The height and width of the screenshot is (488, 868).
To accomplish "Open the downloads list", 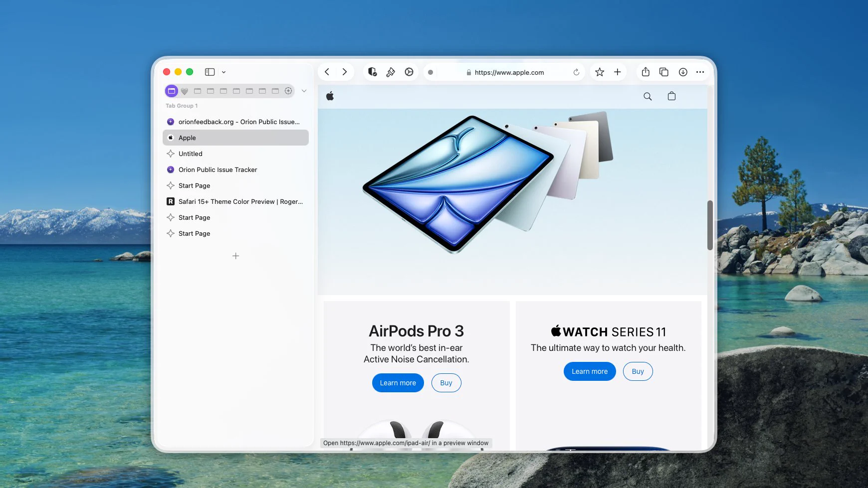I will click(683, 72).
